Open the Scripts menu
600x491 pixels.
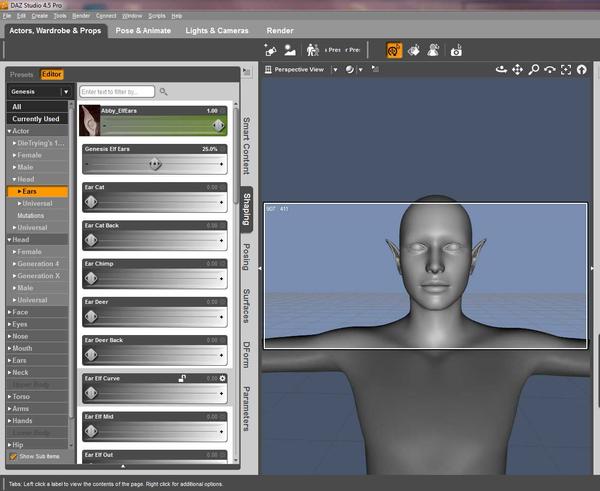(157, 16)
